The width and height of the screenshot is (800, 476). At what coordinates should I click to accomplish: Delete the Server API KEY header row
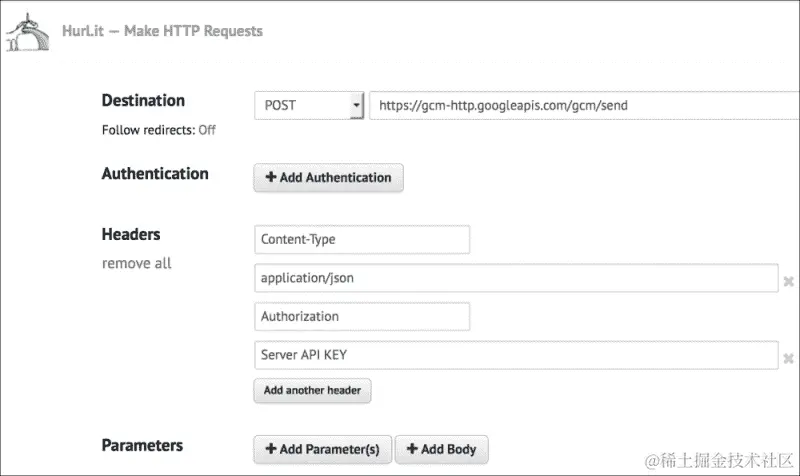788,357
